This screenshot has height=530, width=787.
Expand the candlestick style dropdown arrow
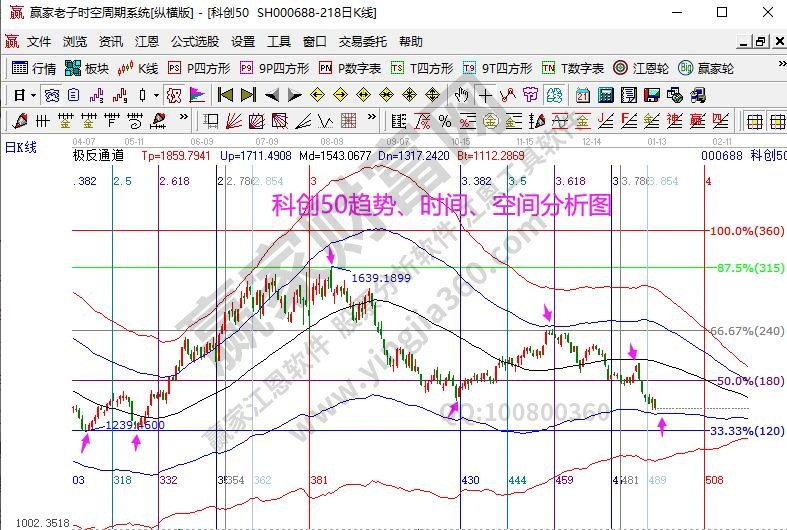point(156,95)
